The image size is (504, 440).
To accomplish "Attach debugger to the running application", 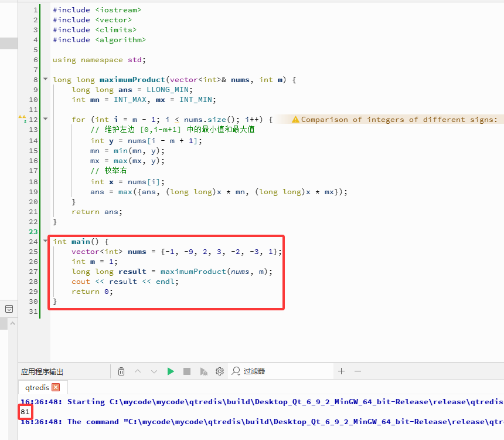I will click(x=203, y=371).
